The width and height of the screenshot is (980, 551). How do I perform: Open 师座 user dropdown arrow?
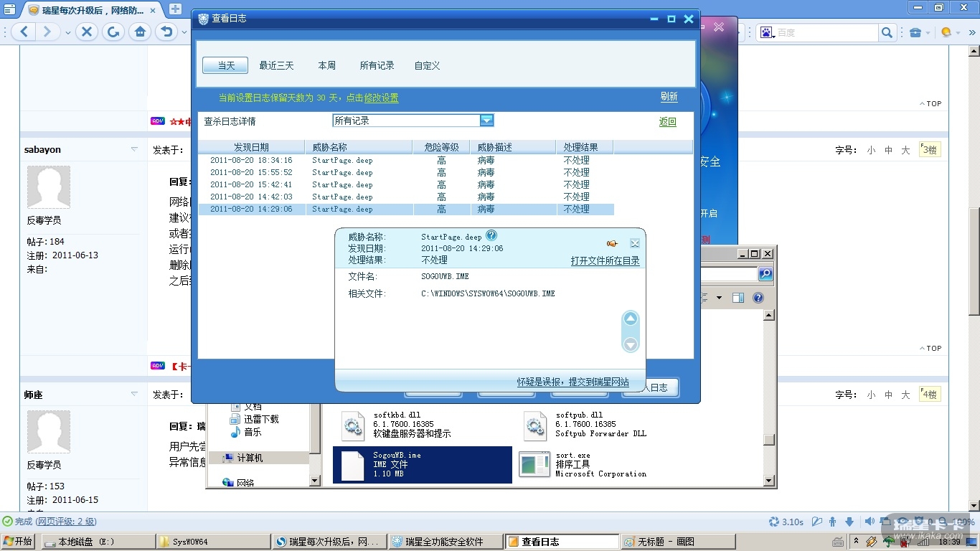(134, 394)
